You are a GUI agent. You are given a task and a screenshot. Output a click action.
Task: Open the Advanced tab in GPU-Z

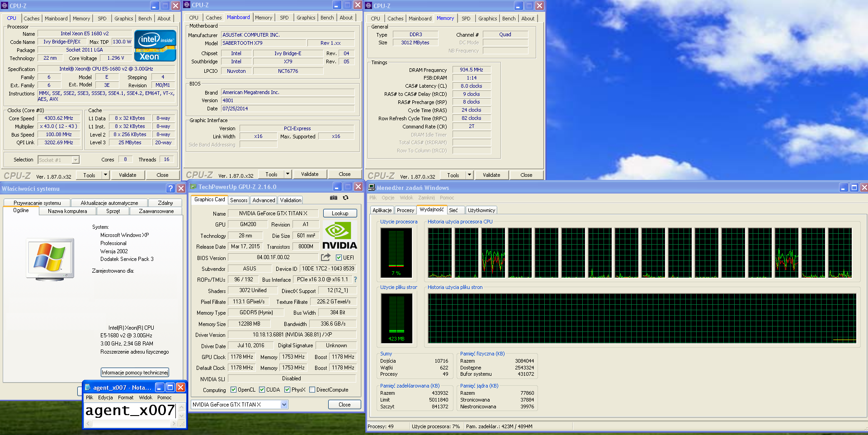tap(264, 200)
